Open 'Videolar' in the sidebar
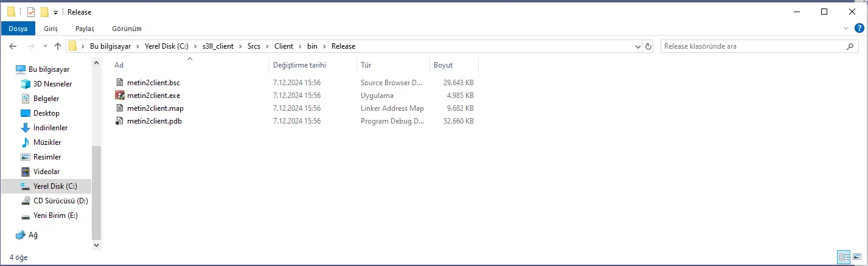The width and height of the screenshot is (868, 266). [46, 172]
